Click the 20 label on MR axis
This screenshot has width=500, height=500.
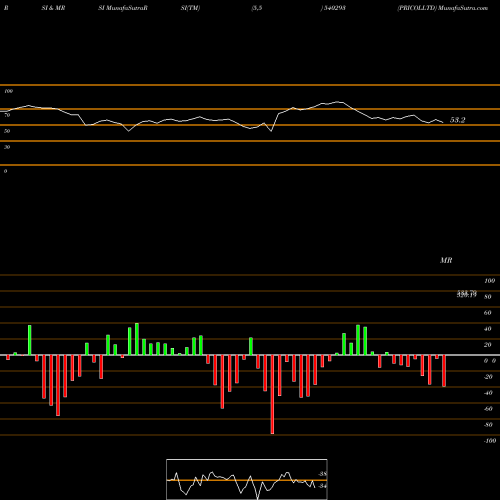pyautogui.click(x=488, y=345)
